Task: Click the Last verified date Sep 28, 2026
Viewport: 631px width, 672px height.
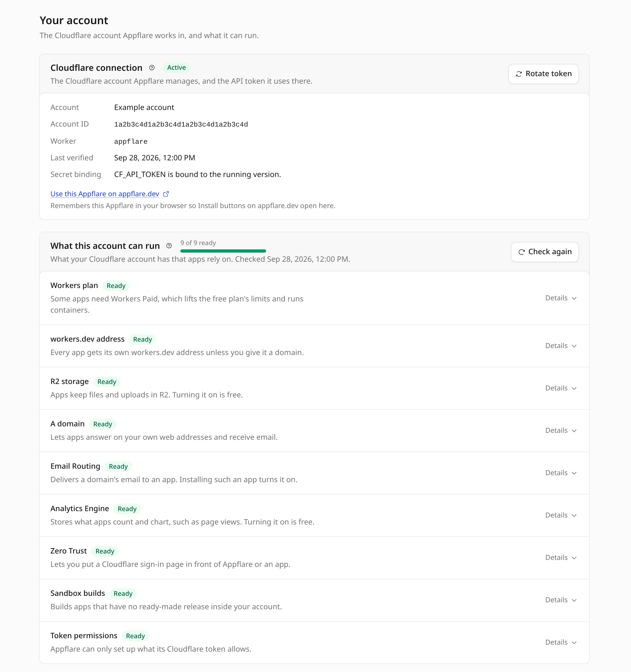Action: pos(155,158)
